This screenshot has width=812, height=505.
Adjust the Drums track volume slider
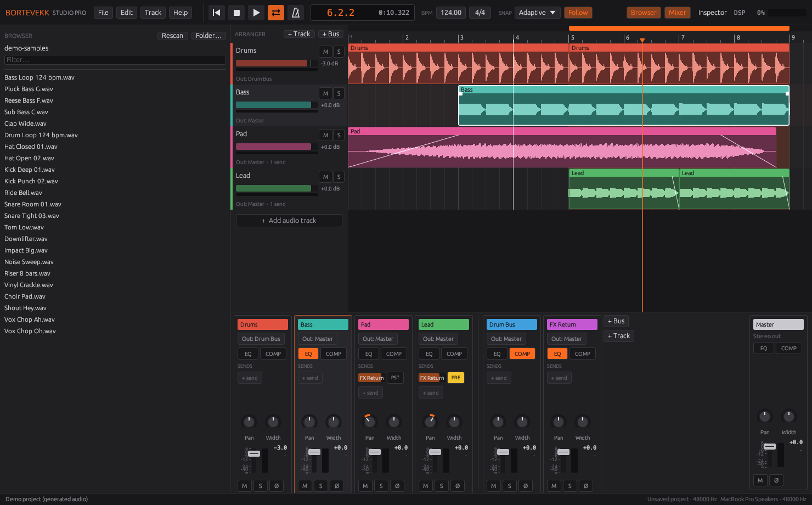pos(277,64)
